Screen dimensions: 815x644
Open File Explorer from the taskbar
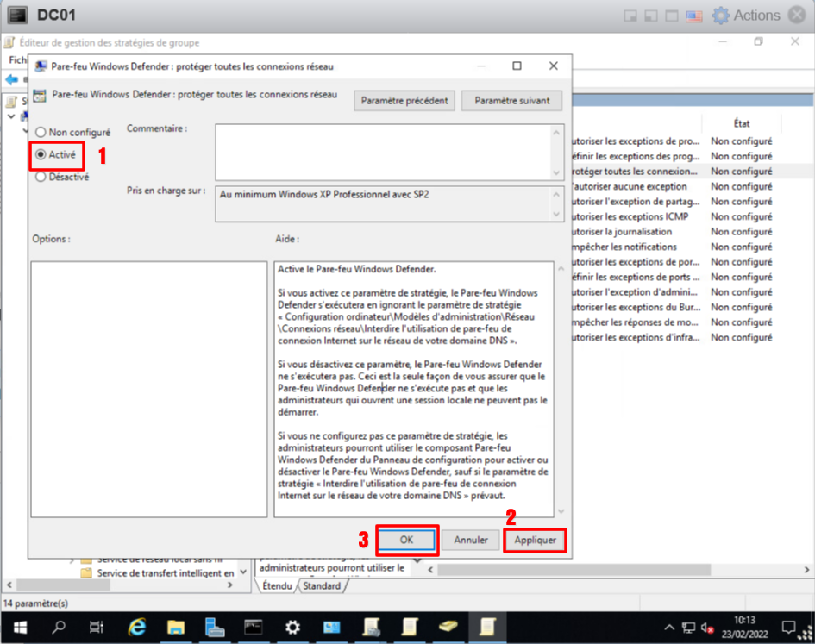pos(176,627)
